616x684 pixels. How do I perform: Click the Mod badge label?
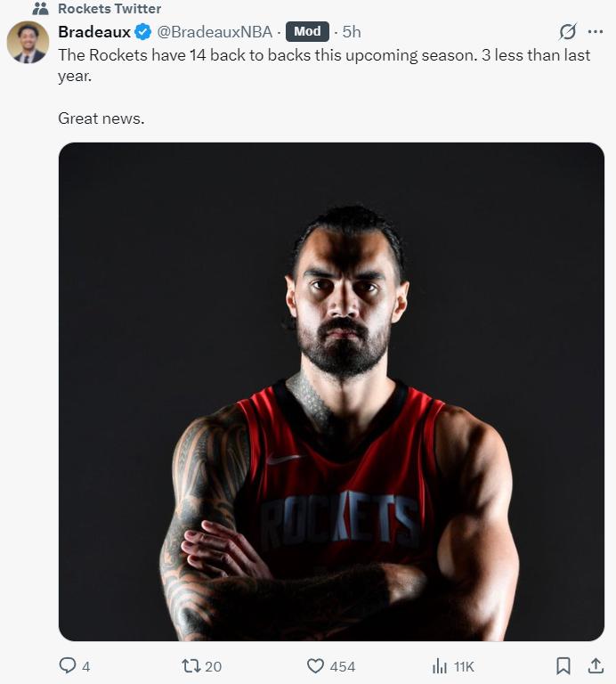point(307,32)
